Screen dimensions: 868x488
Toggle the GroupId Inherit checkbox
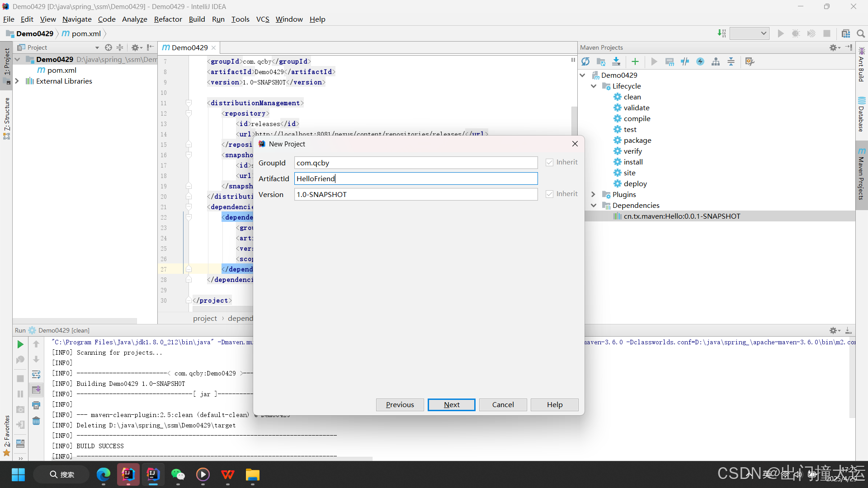[549, 162]
